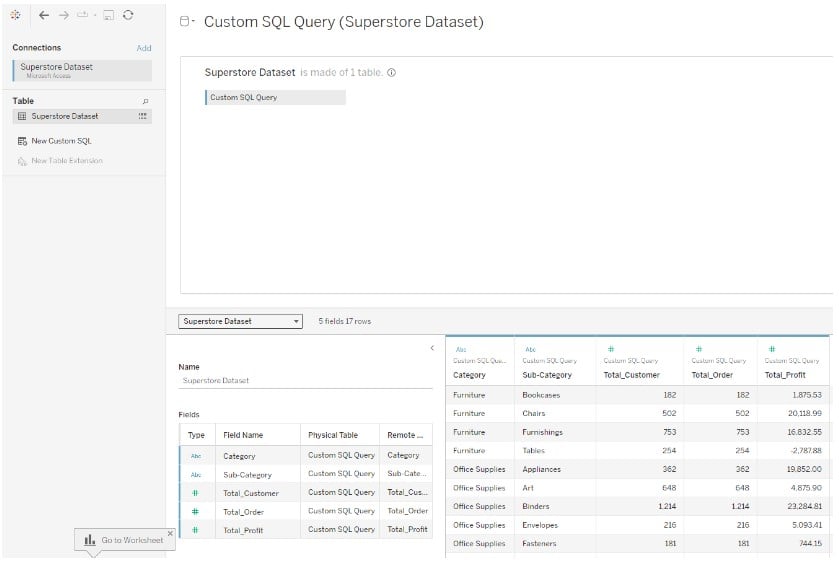
Task: Click number type icon for Total_Profit field row
Action: (x=195, y=530)
